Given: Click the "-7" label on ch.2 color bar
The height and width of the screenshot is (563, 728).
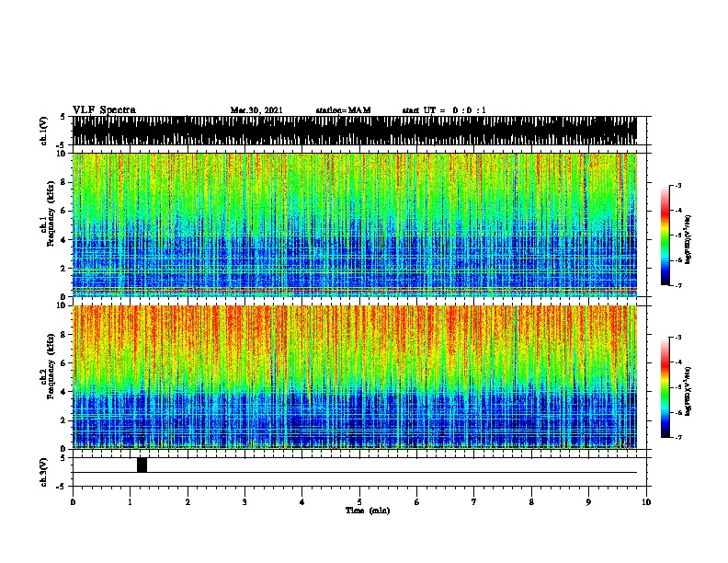Looking at the screenshot, I should [x=677, y=437].
